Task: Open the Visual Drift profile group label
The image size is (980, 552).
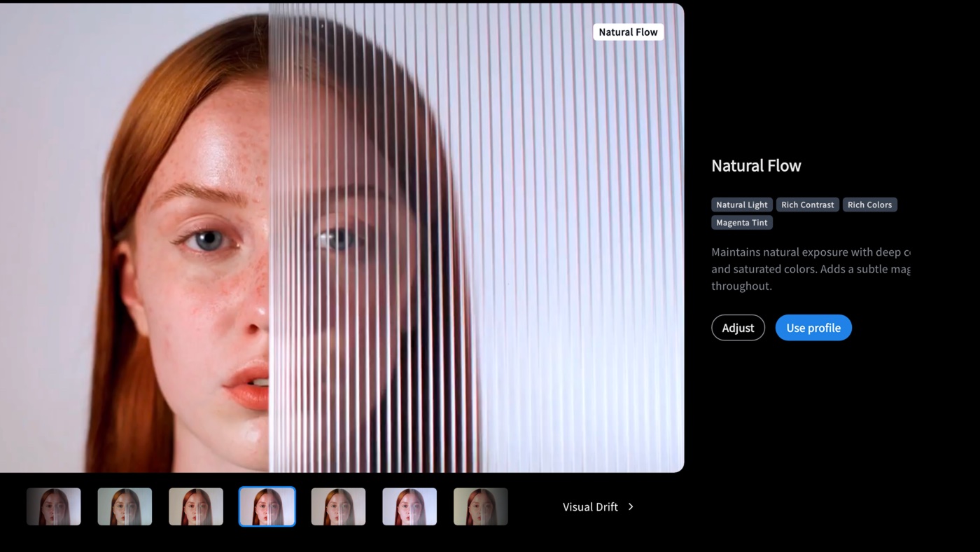Action: [590, 506]
